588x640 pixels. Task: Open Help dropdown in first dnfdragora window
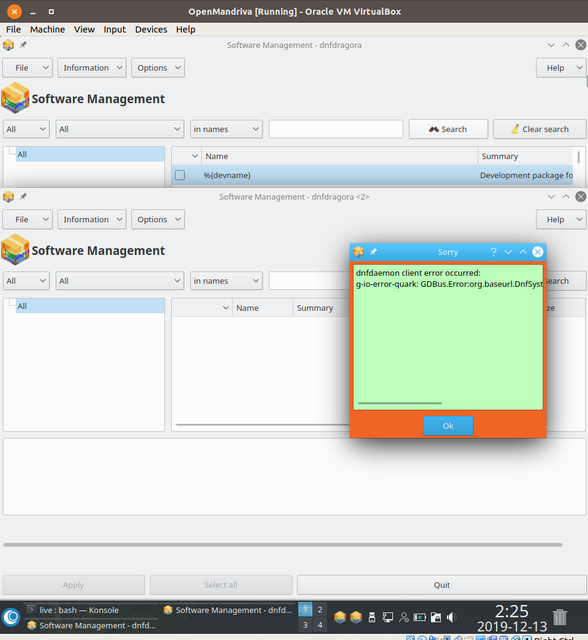(561, 68)
